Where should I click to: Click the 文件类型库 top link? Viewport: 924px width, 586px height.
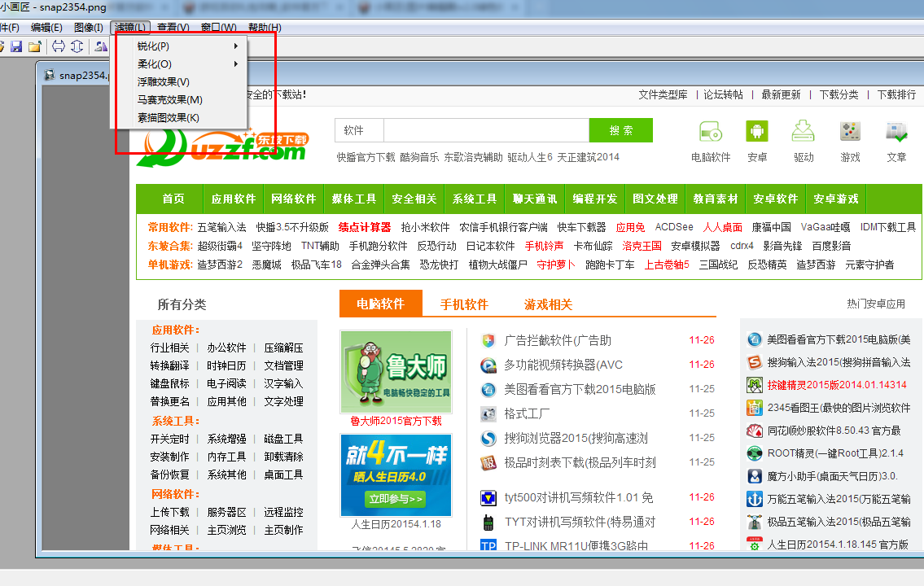pos(663,95)
